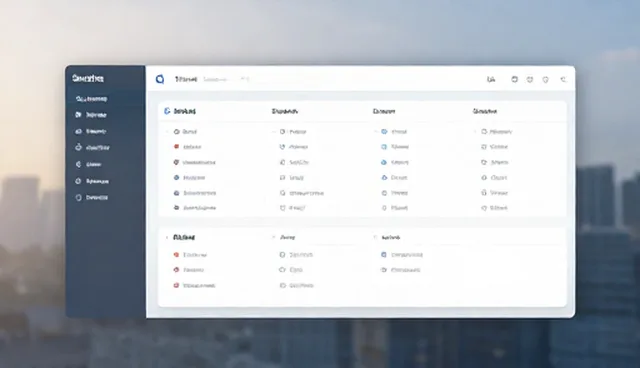Viewport: 640px width, 368px height.
Task: Click the blue icon in the first row of the upper panel's third column
Action: (x=384, y=131)
